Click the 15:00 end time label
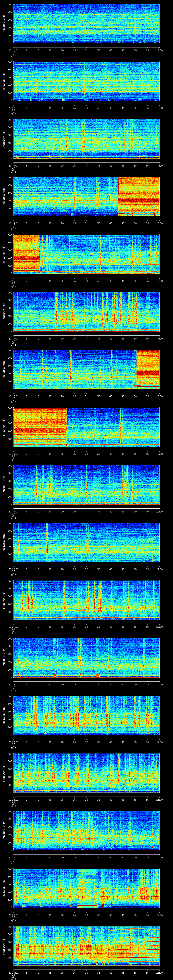 tap(160, 223)
